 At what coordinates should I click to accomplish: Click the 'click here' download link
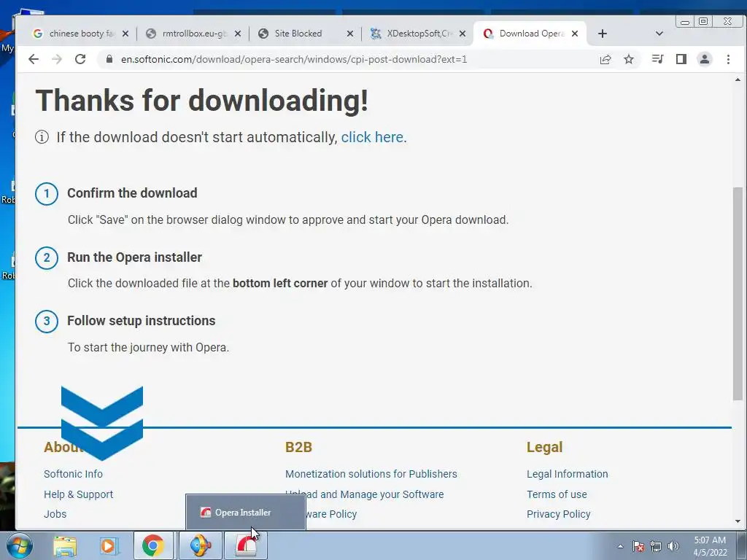pos(372,137)
